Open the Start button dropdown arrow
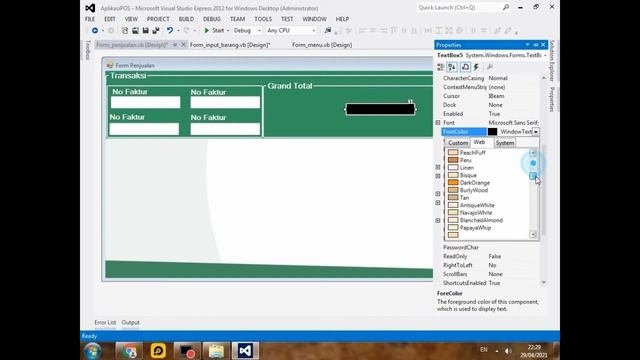Screen dimensions: 640x360 click(x=228, y=31)
